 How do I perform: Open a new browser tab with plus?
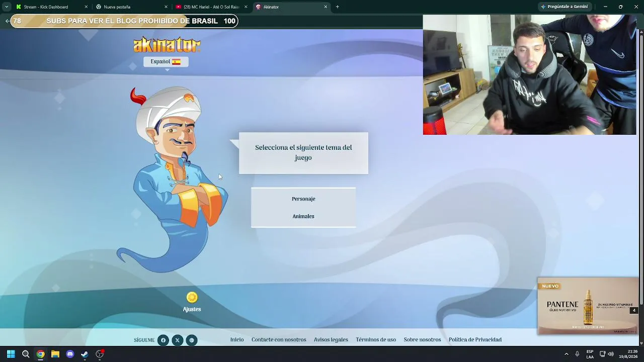(337, 7)
